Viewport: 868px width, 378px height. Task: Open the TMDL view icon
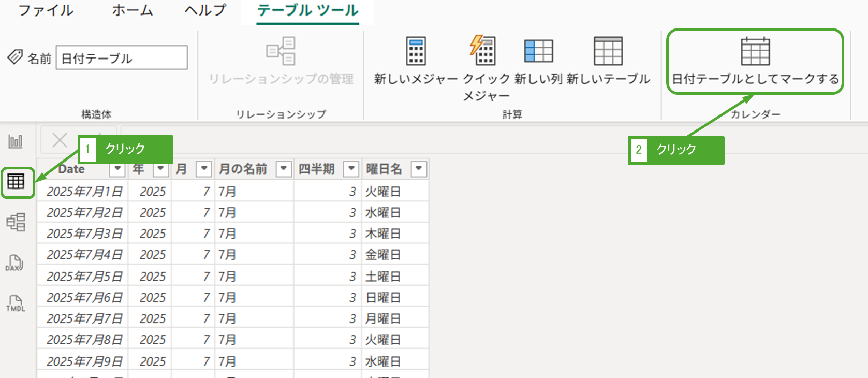[x=16, y=303]
